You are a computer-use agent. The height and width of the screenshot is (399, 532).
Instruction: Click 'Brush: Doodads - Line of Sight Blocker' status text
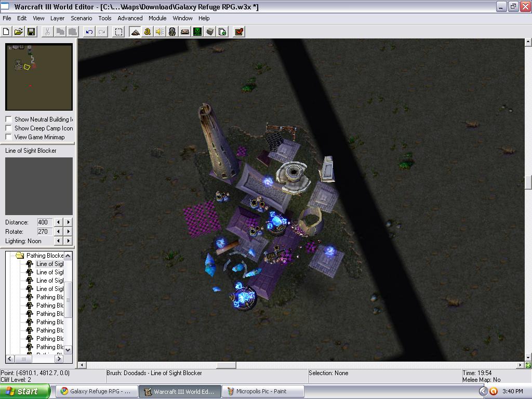coord(154,373)
